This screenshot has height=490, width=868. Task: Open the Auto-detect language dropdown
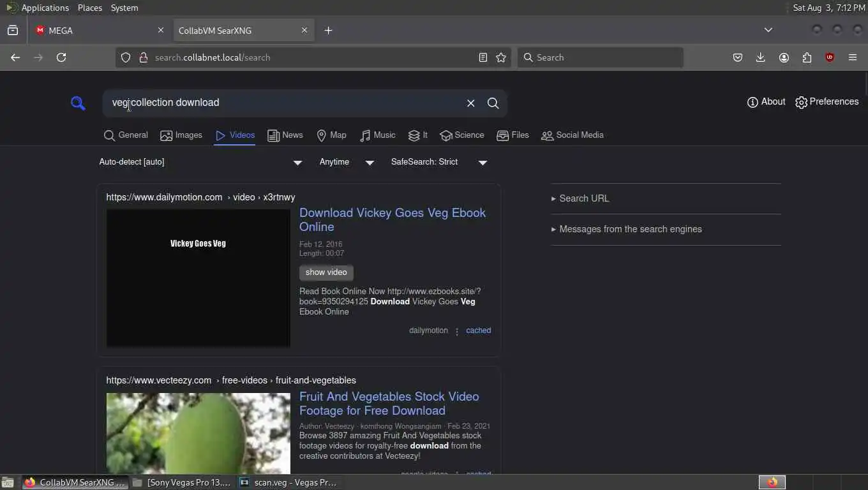point(200,162)
